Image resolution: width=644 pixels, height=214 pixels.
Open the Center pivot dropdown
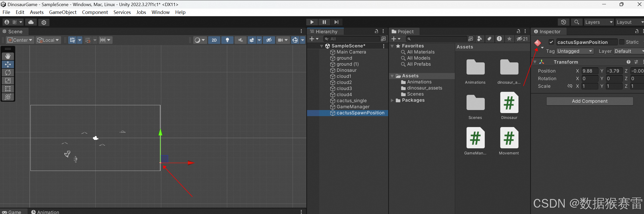click(x=20, y=40)
